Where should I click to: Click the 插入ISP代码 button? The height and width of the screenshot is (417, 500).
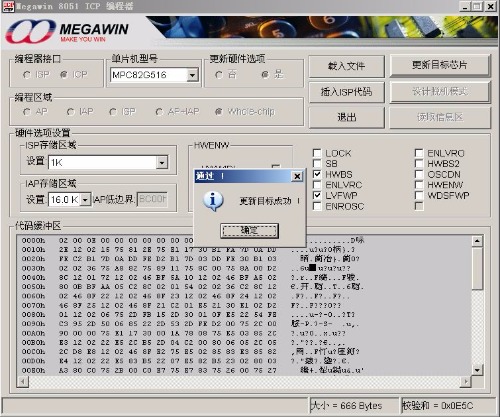click(x=347, y=92)
